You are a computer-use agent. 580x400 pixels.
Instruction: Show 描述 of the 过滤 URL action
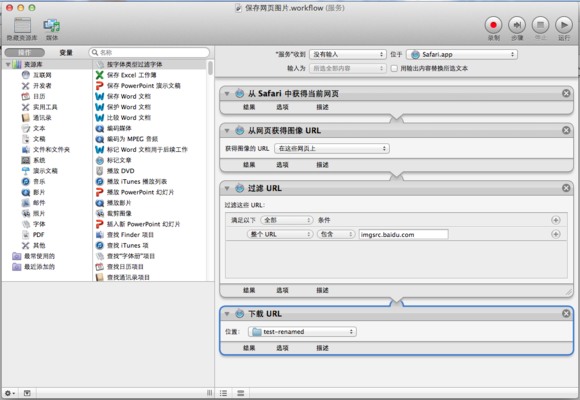tap(323, 290)
